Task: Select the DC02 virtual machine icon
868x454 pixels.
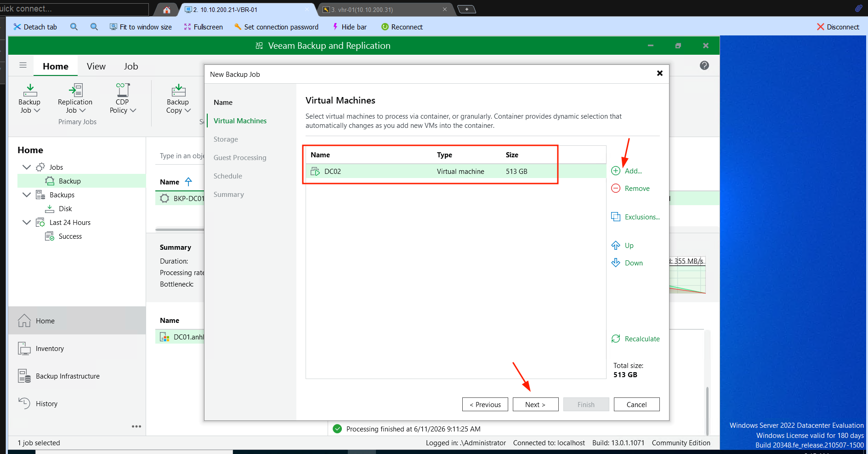Action: tap(315, 171)
